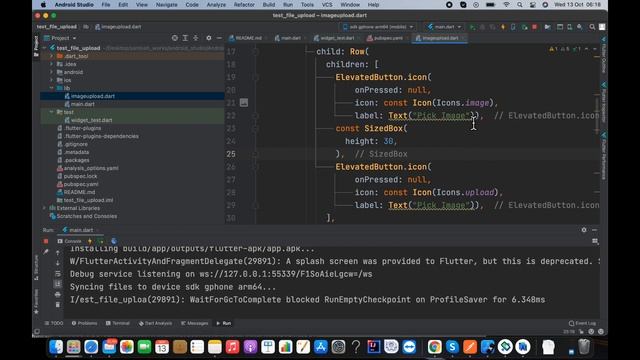Screen dimensions: 640x360
Task: Place cursor on line 25 SizedBox comment
Action: pos(381,154)
